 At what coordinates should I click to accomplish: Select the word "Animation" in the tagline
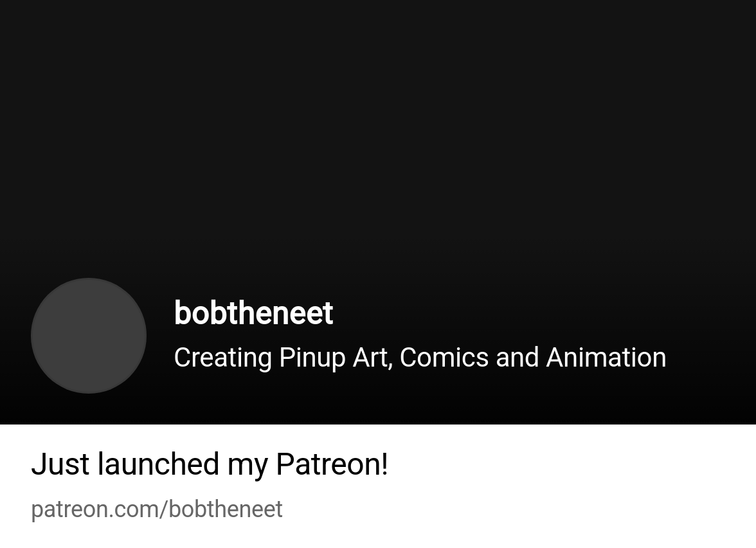[x=606, y=358]
